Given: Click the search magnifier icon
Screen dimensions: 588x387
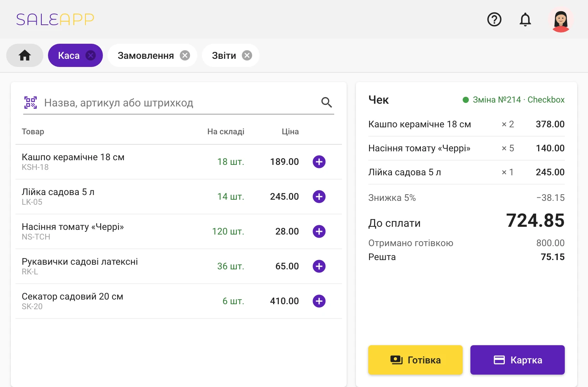Looking at the screenshot, I should pos(326,103).
